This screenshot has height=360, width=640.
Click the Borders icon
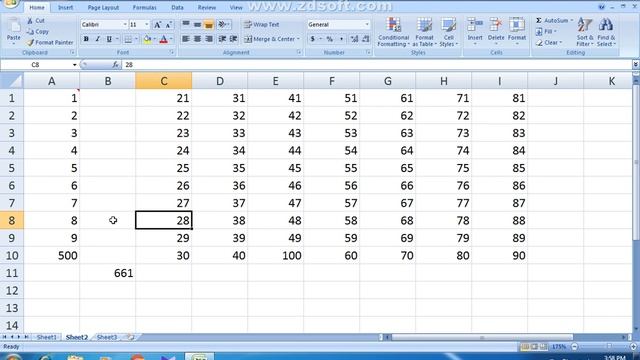point(128,39)
